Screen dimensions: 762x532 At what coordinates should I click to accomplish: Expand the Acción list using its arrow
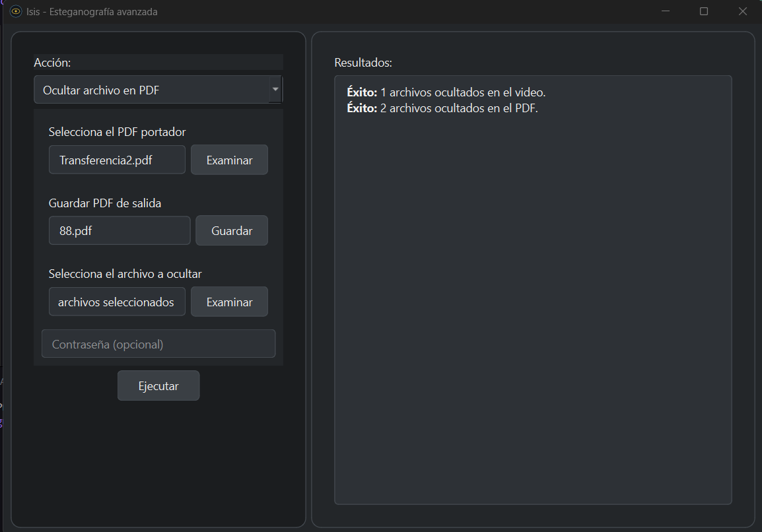click(x=275, y=90)
